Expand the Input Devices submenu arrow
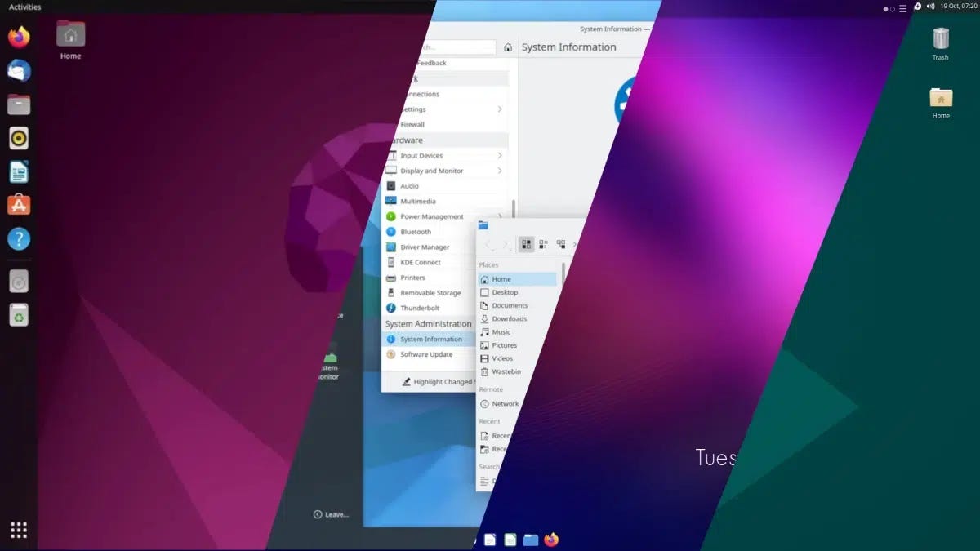Viewport: 980px width, 551px height. point(499,155)
